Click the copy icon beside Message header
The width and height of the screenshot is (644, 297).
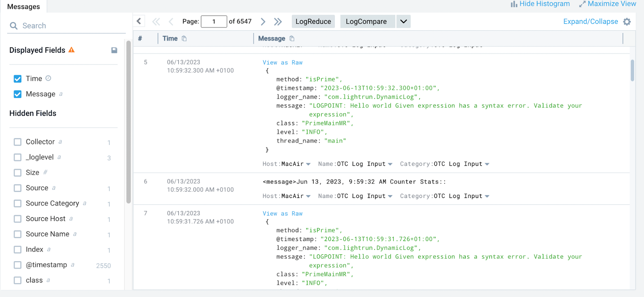coord(292,39)
